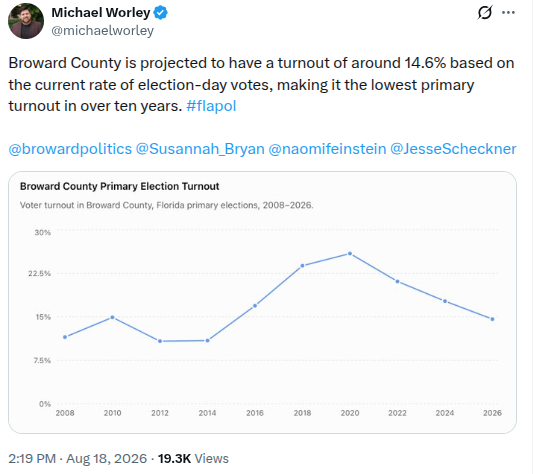The image size is (542, 474).
Task: Click Michael Worley's profile avatar
Action: pos(26,21)
